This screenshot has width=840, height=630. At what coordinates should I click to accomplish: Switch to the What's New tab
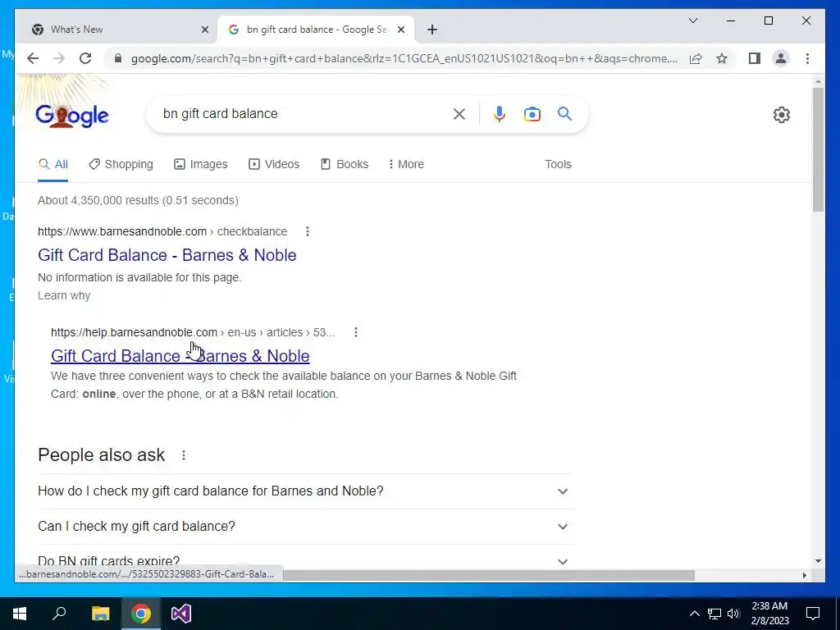coord(116,30)
